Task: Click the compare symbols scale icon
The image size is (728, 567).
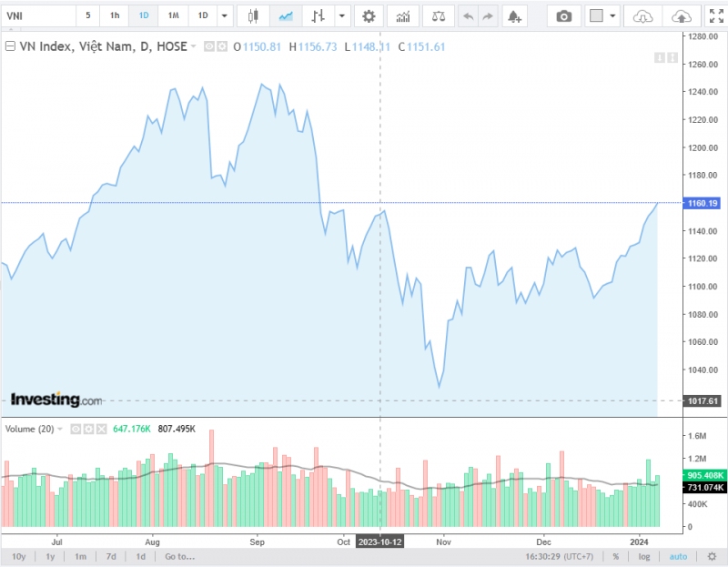Action: tap(439, 16)
